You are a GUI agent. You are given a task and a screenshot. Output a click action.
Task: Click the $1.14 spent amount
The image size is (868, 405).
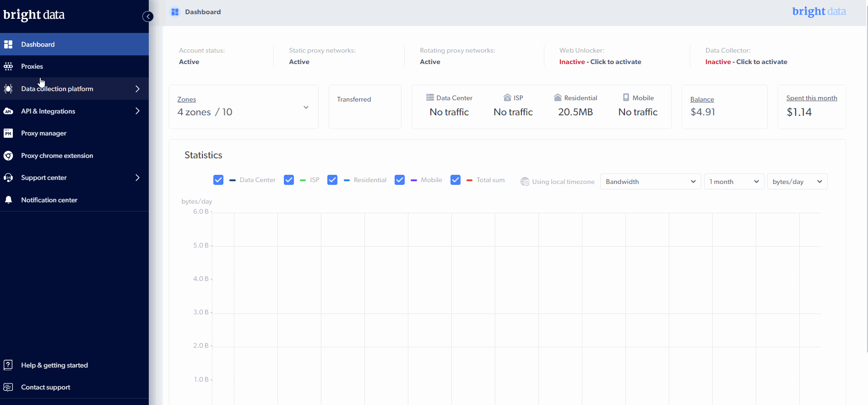(x=799, y=112)
